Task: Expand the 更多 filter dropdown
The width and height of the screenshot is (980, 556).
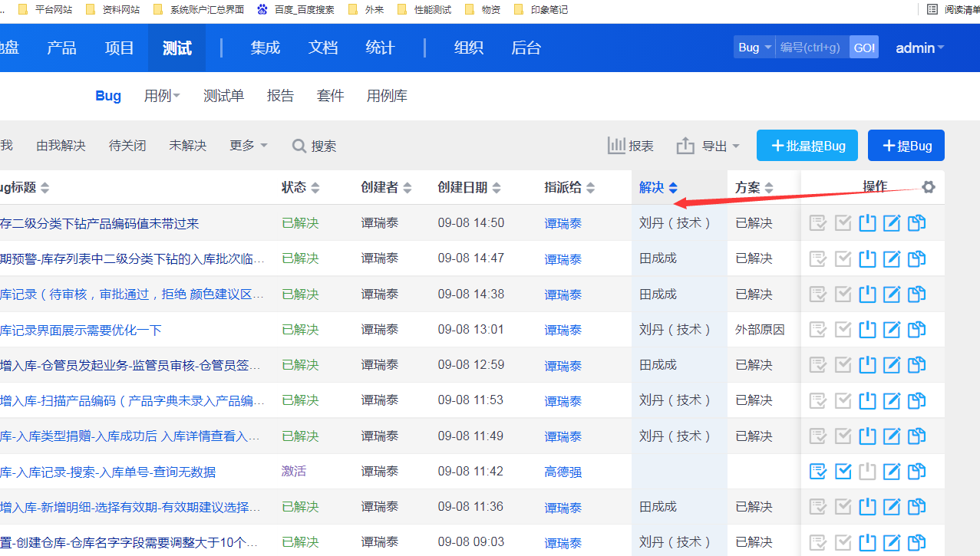Action: [249, 146]
